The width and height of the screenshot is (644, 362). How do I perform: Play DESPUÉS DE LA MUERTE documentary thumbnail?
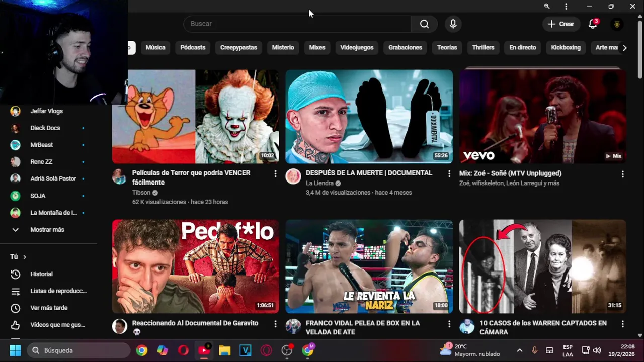pos(369,117)
